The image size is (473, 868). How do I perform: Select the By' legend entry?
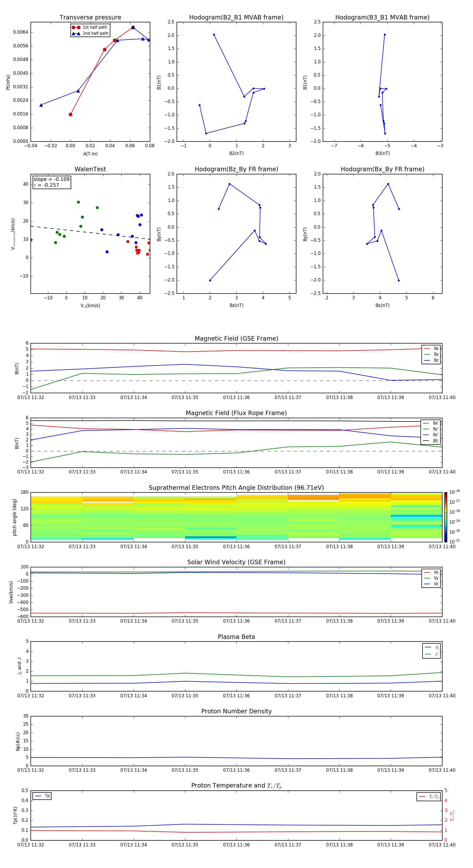(x=431, y=429)
